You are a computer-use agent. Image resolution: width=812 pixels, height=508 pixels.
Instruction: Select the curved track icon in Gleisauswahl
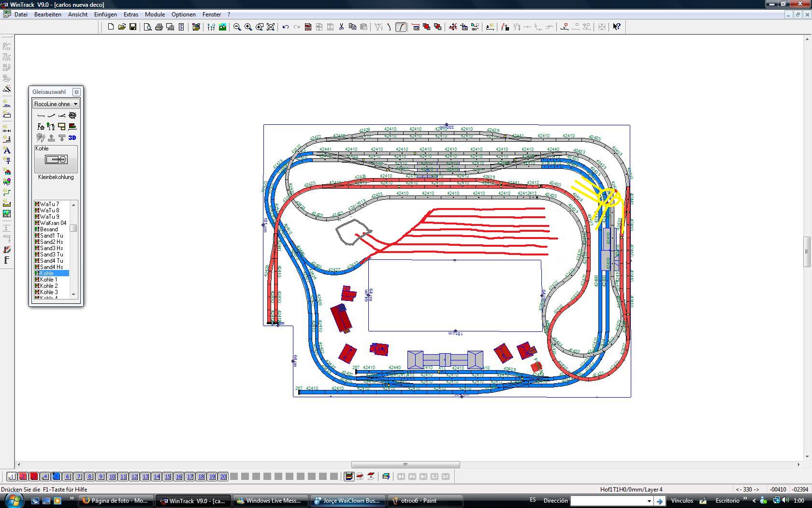(51, 116)
